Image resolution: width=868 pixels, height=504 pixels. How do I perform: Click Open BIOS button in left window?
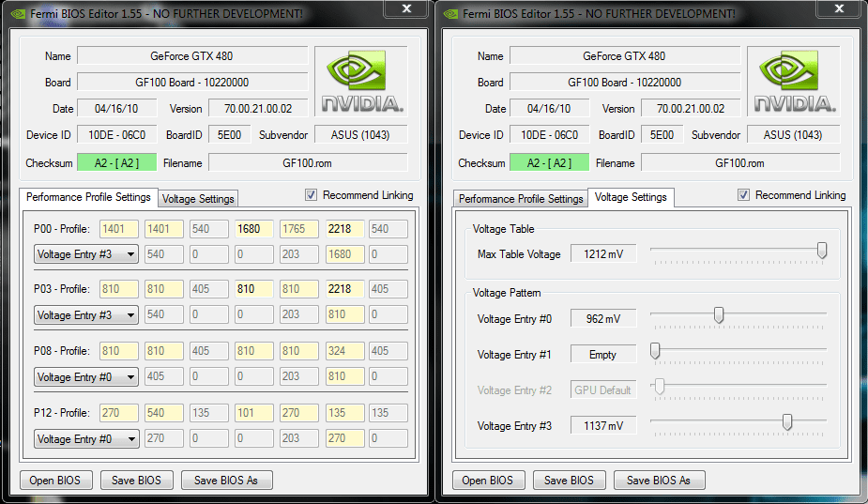(x=55, y=481)
